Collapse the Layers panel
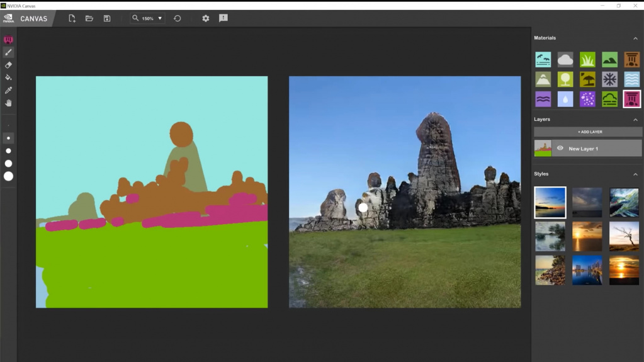 click(x=635, y=120)
